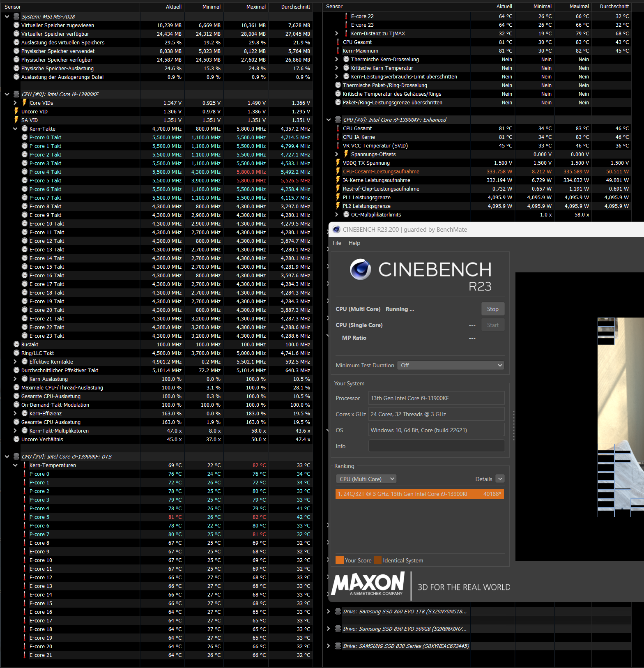The height and width of the screenshot is (668, 644).
Task: Expand the Core VIDs row
Action: click(15, 103)
